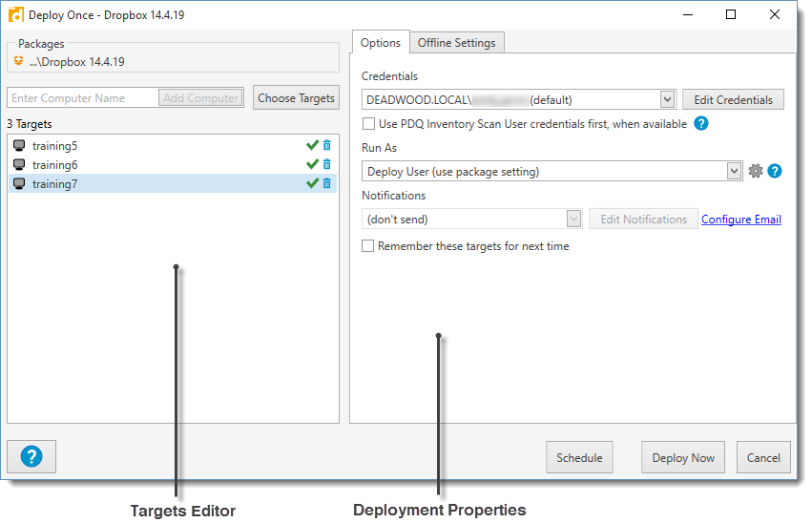Enable Use PDQ Inventory Scan User credentials
This screenshot has width=812, height=523.
point(369,124)
